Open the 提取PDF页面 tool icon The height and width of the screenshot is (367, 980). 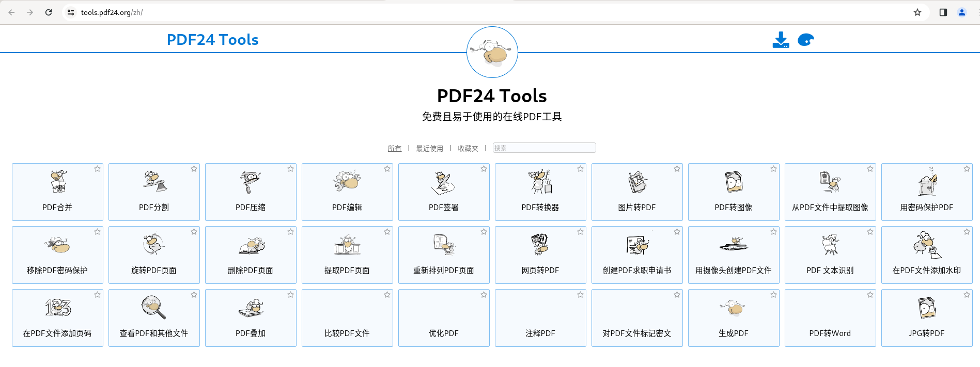347,245
